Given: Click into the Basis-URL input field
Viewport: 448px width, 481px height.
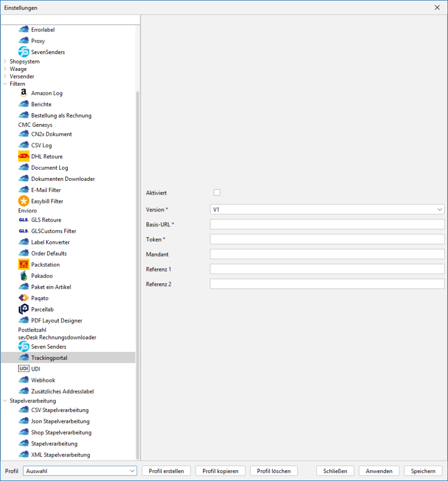Looking at the screenshot, I should click(327, 225).
